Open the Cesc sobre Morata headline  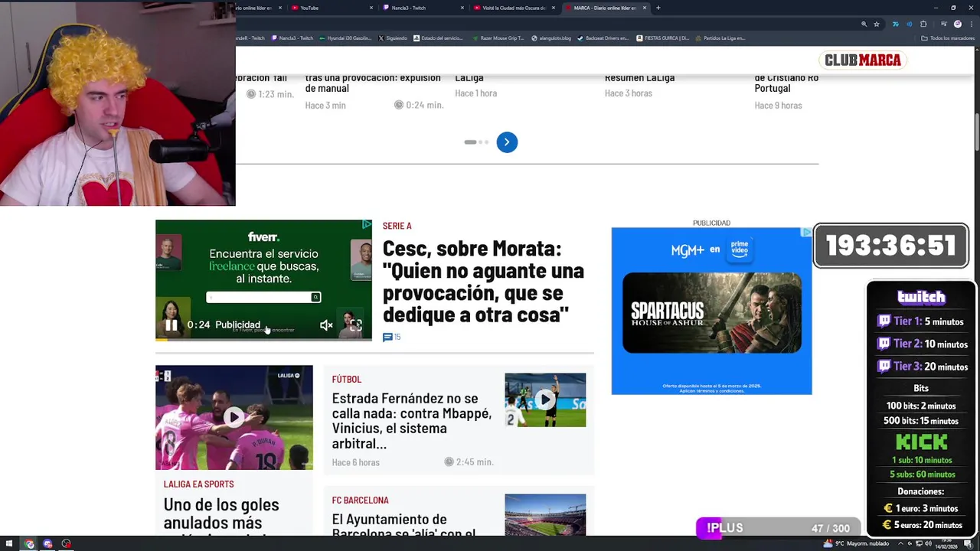click(x=483, y=282)
